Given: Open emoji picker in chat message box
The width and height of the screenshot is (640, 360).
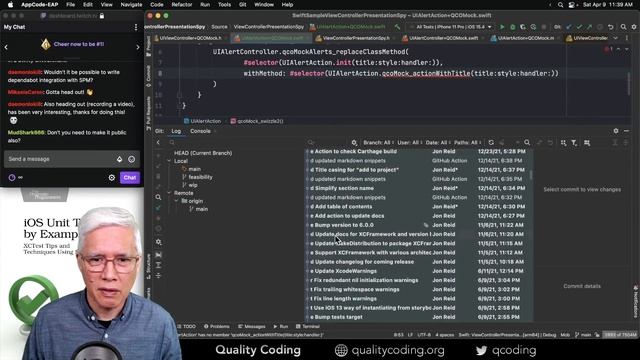Looking at the screenshot, I should [x=131, y=159].
